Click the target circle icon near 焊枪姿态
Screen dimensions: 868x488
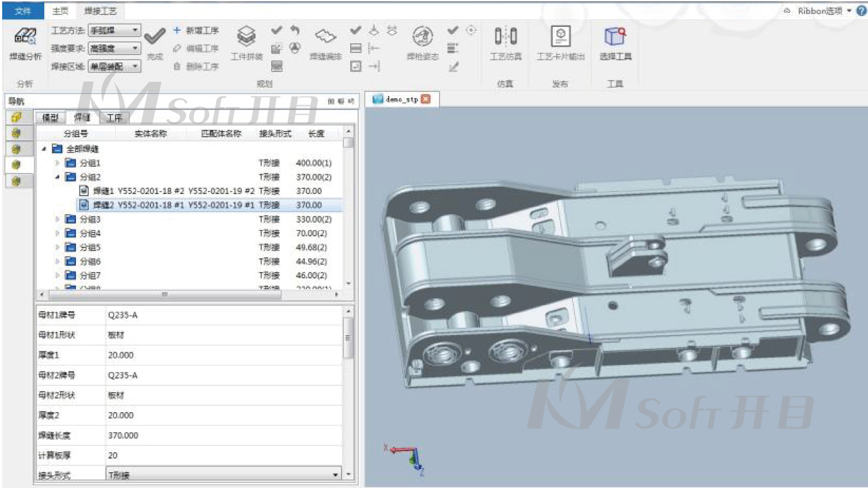[471, 30]
